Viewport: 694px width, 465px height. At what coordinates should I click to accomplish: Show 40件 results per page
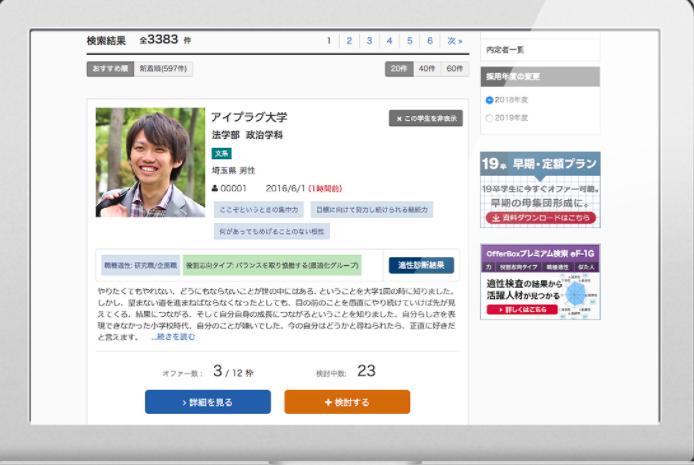[x=427, y=69]
